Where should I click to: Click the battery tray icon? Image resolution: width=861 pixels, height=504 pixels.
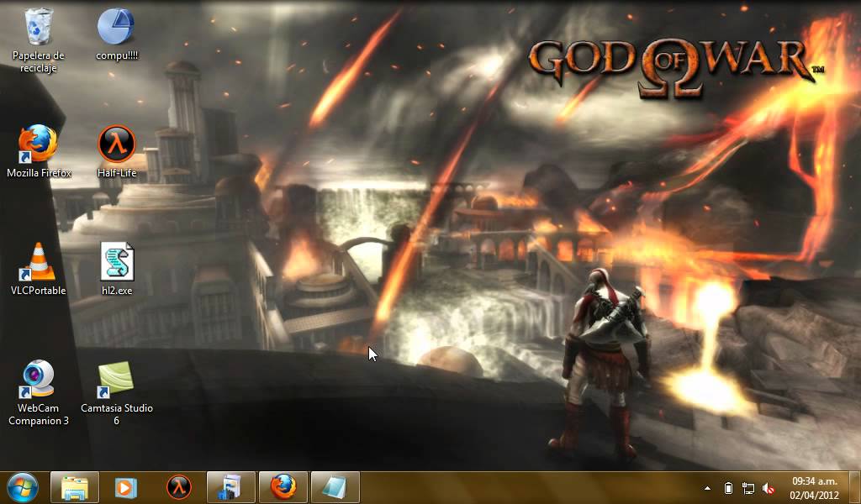[x=728, y=488]
